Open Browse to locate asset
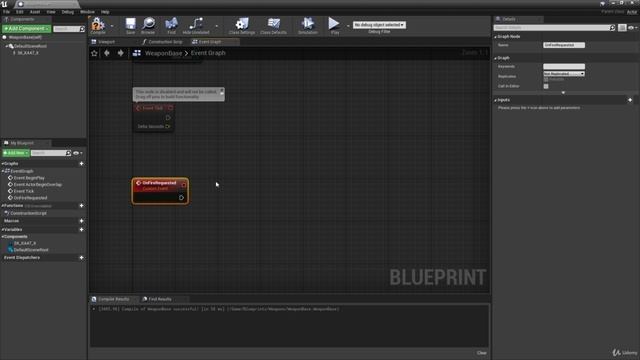 148,24
